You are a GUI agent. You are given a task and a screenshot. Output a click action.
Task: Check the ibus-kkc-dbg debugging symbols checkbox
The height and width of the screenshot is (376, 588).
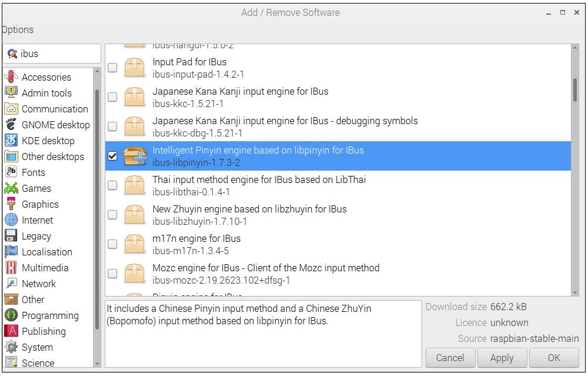[112, 127]
